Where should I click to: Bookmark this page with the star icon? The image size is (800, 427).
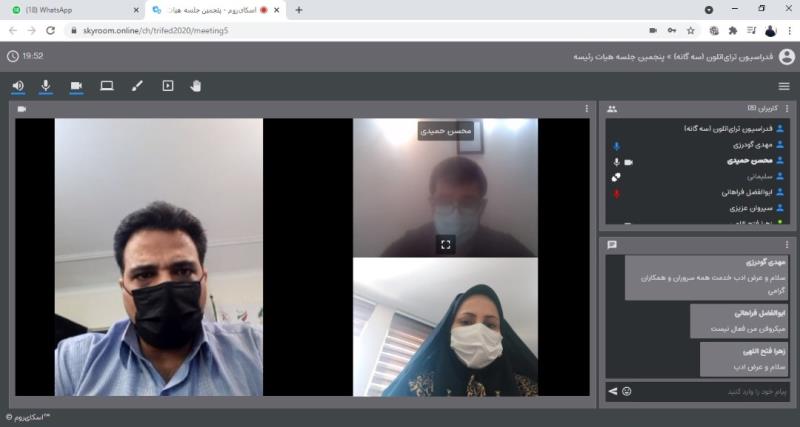coord(691,31)
